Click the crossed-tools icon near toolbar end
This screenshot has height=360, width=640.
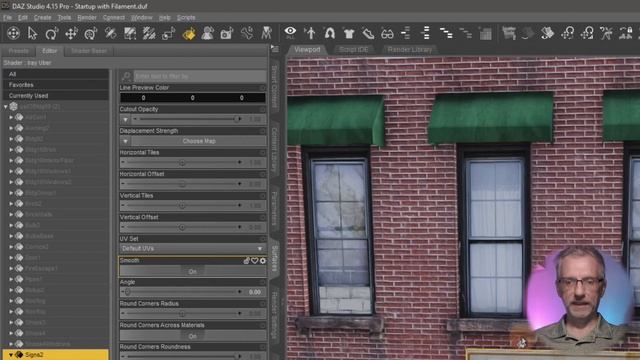pos(606,33)
